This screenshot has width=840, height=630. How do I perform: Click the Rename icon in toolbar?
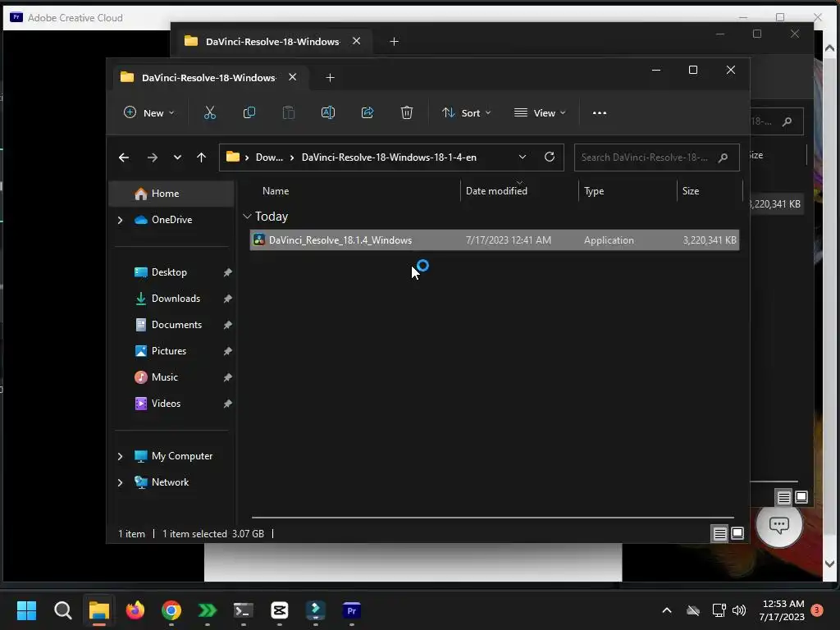coord(328,112)
